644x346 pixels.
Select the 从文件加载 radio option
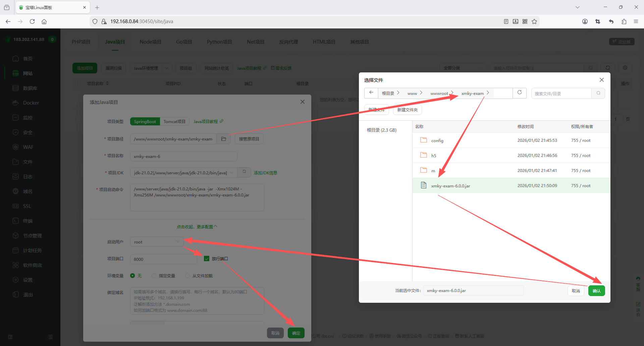coord(187,276)
